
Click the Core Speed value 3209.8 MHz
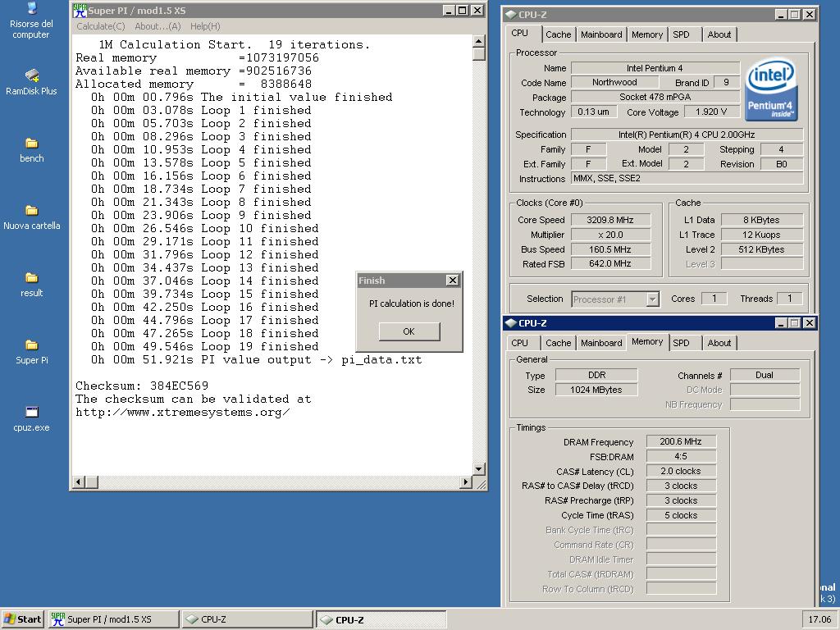click(610, 220)
